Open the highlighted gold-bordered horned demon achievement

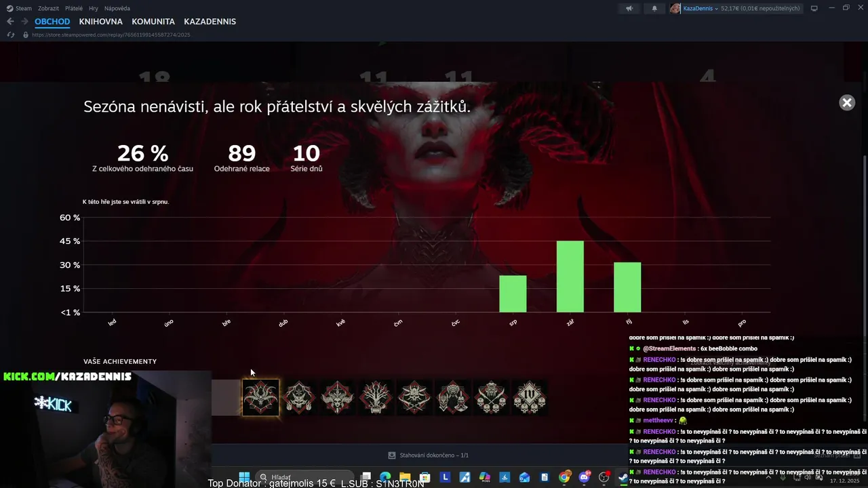tap(260, 397)
